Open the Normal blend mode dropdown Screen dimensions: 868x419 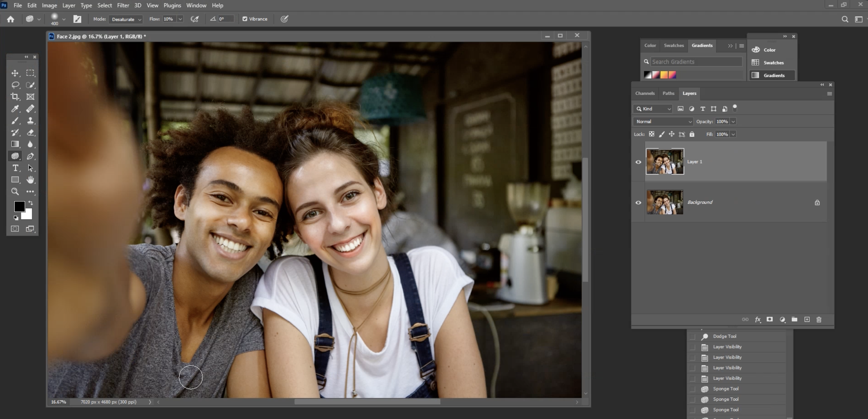point(663,121)
